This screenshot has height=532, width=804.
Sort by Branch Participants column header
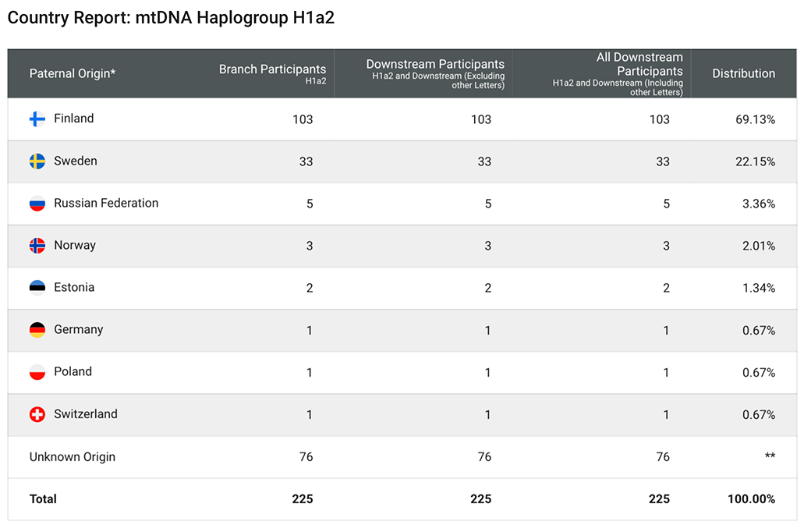[x=272, y=69]
